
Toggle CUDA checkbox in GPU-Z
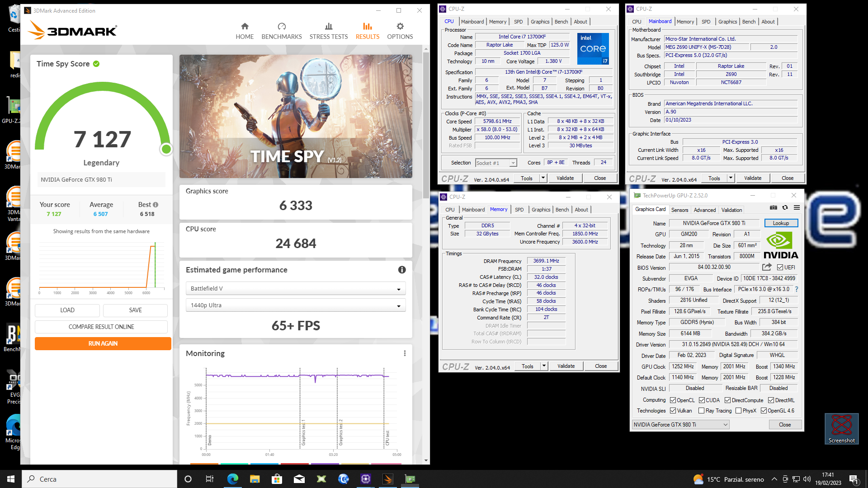[x=702, y=400]
